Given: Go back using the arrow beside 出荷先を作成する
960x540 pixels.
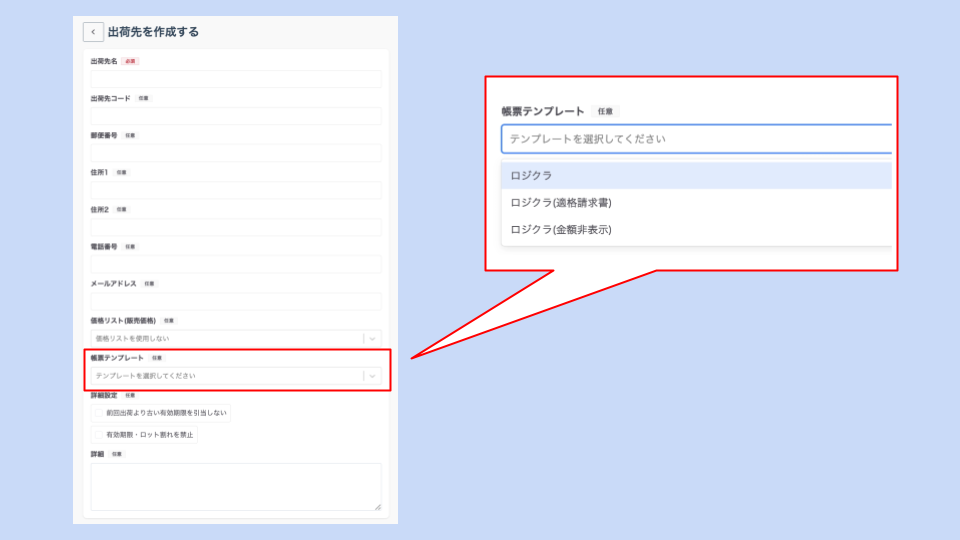Looking at the screenshot, I should tap(93, 32).
